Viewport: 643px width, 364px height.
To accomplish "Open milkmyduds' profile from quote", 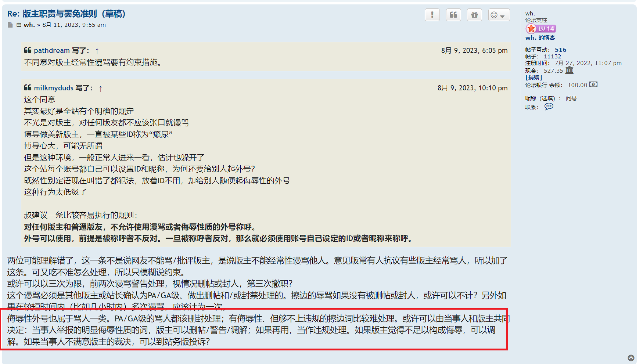I will click(x=54, y=88).
